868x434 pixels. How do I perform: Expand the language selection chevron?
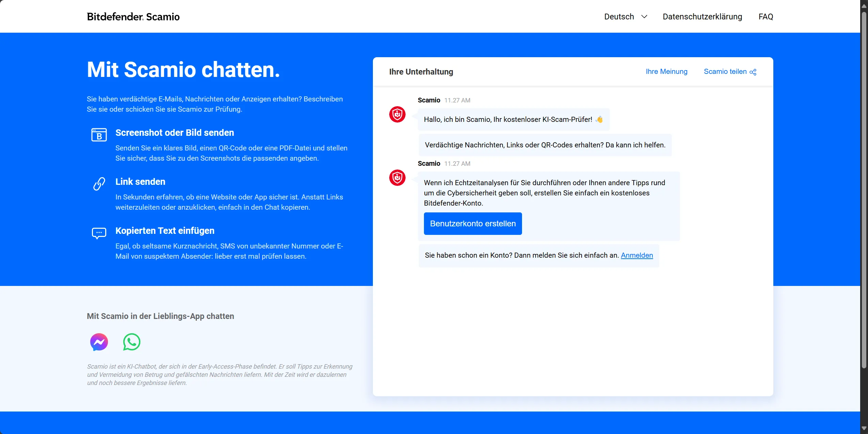644,16
